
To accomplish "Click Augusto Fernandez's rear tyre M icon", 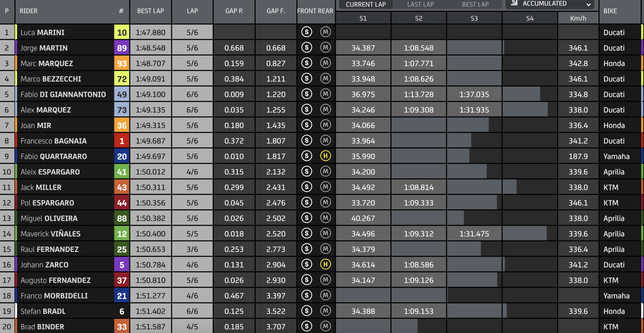I will 325,280.
